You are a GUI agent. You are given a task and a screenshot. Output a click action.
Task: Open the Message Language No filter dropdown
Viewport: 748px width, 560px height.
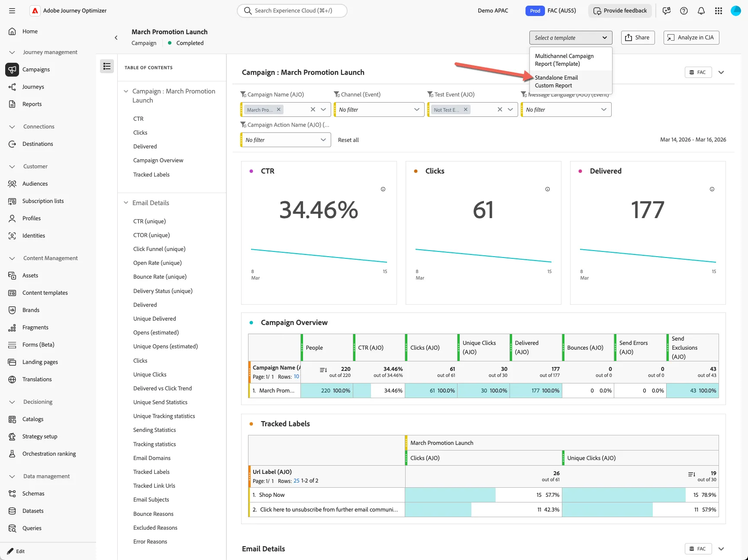tap(566, 109)
